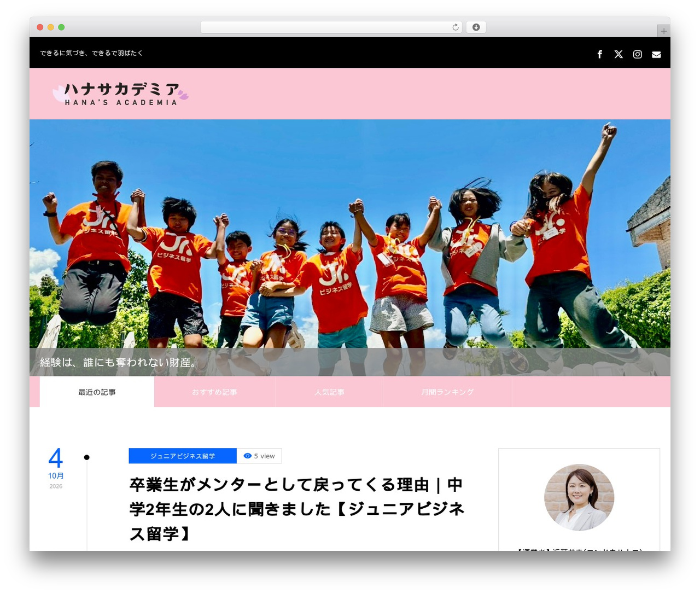This screenshot has width=700, height=593.
Task: Click the caption 経験は、誰にも奪われない財産。
Action: (119, 362)
